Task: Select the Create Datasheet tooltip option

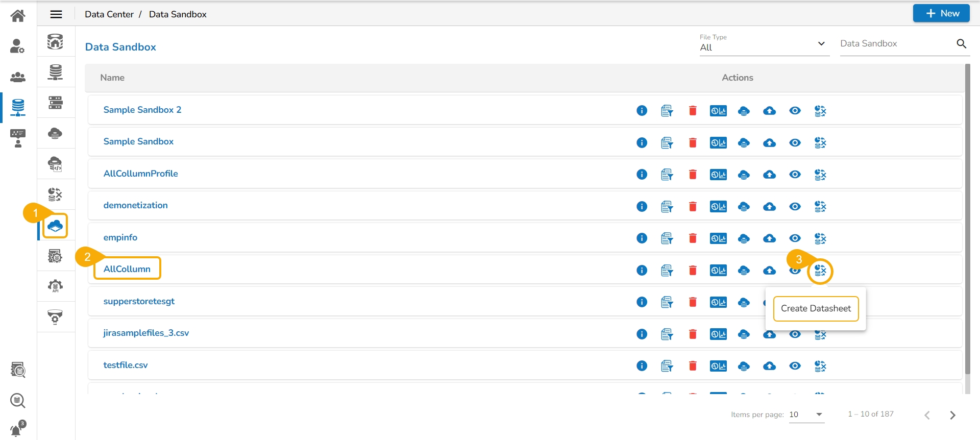Action: pyautogui.click(x=816, y=308)
